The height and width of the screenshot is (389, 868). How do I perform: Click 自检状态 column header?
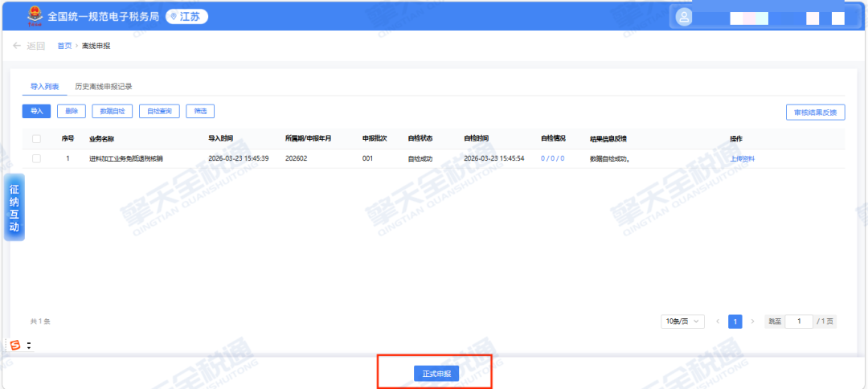coord(420,138)
